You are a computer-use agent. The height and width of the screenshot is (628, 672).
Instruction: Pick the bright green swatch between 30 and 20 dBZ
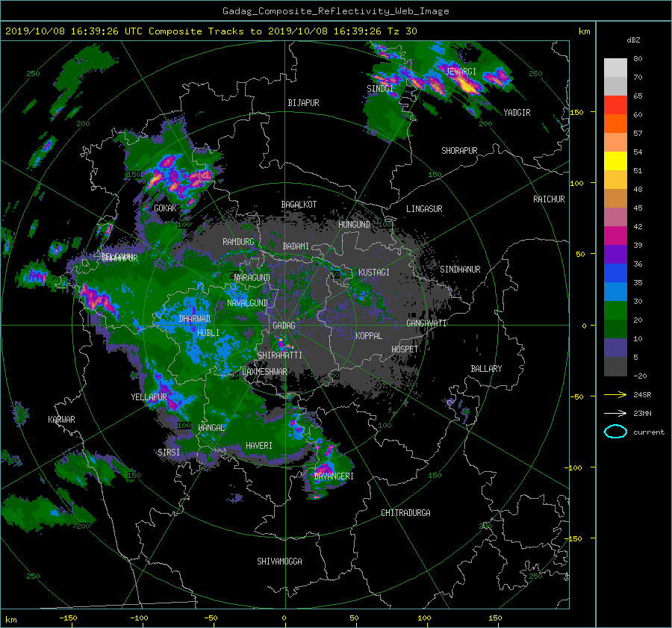615,311
